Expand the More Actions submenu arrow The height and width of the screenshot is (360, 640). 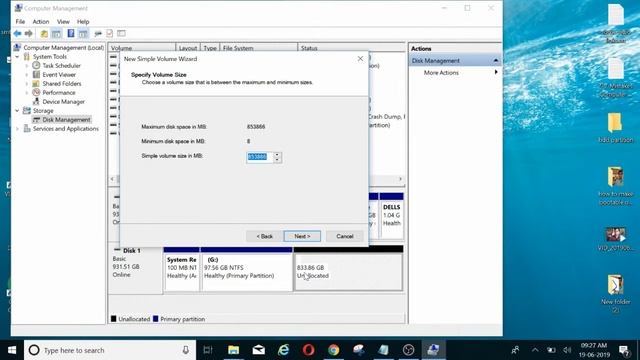click(x=496, y=72)
